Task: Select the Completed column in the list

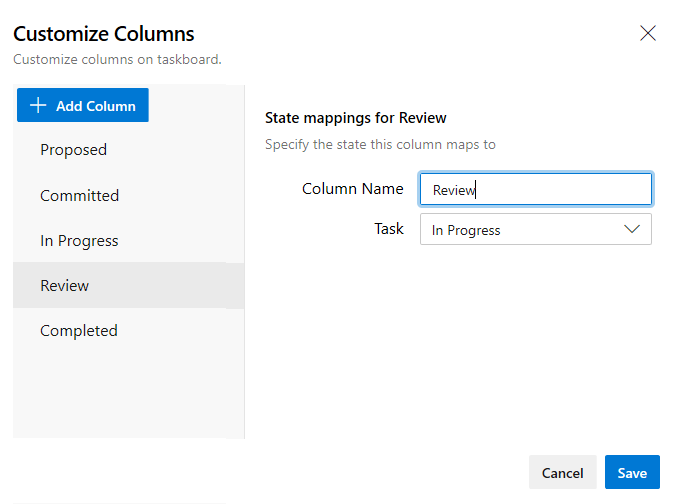Action: click(x=129, y=331)
